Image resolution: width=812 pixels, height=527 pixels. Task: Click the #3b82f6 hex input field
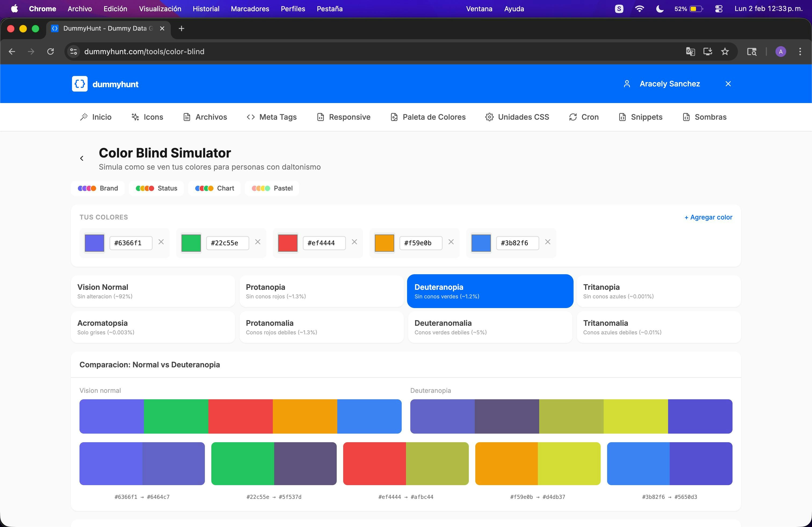(517, 243)
